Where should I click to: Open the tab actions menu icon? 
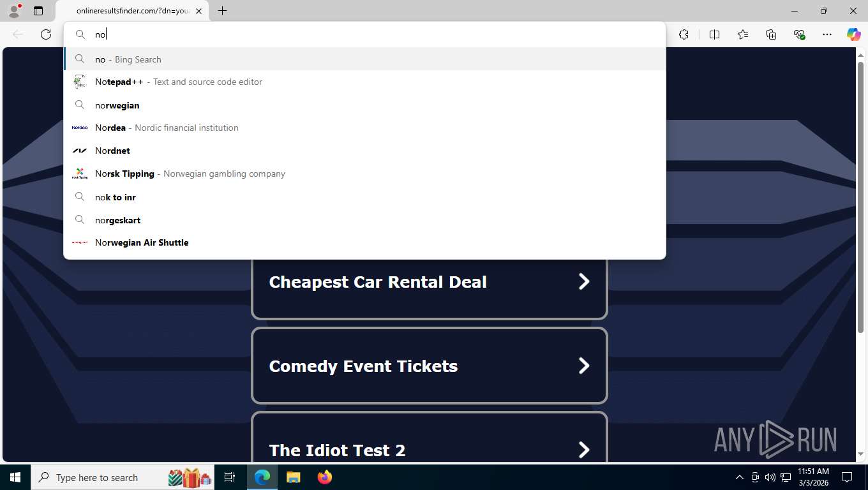[38, 11]
